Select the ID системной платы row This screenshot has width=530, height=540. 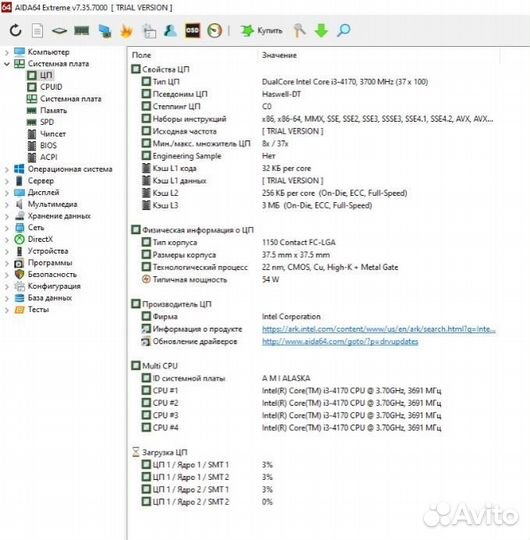226,378
